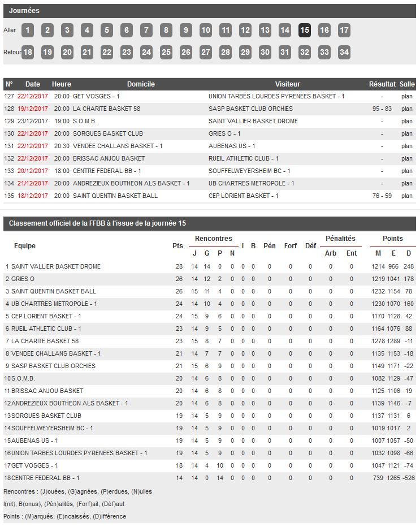Screen dimensions: 420x527
Task: Click the 95 - 83 match result
Action: (x=382, y=109)
